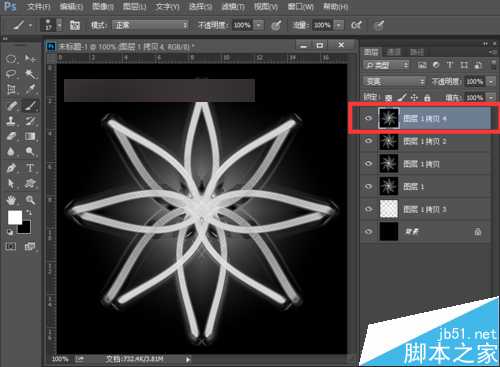Select the Clone Stamp tool
The image size is (500, 367).
click(11, 121)
